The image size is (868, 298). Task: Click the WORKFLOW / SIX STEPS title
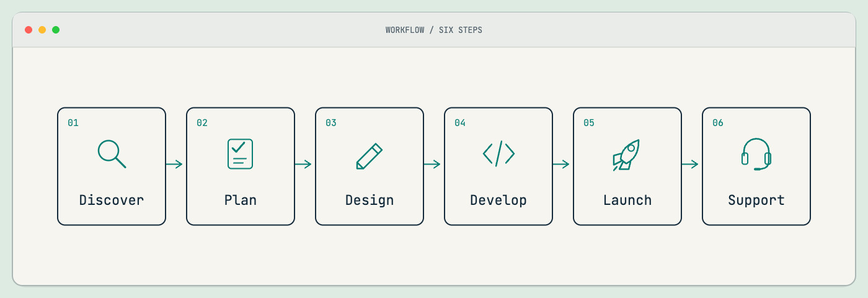tap(434, 30)
